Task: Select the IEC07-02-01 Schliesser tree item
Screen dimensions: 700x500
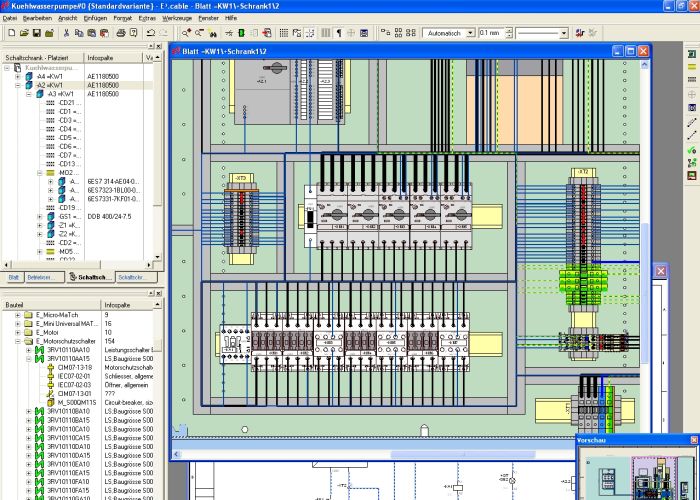Action: tap(76, 376)
